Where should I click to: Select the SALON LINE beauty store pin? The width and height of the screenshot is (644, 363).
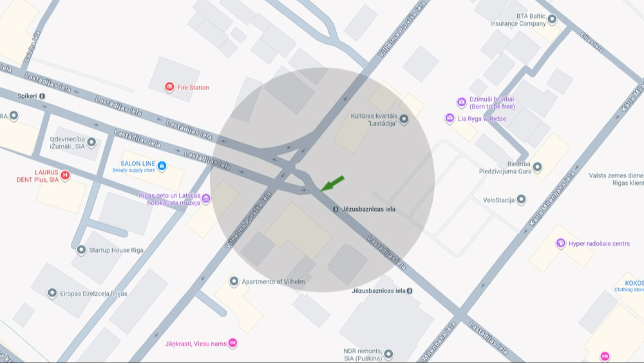[162, 166]
